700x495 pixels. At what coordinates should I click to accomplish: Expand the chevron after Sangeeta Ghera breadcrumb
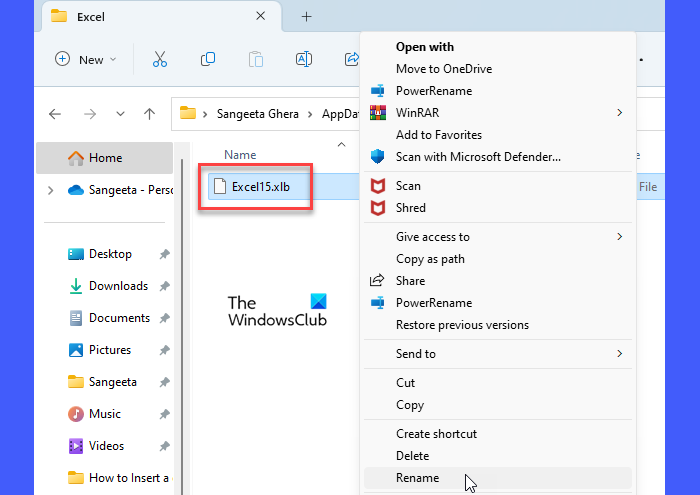click(x=310, y=114)
